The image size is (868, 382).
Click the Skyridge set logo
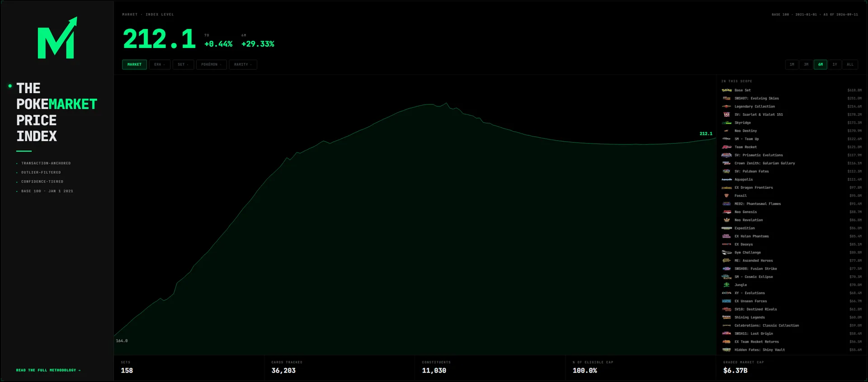click(x=726, y=123)
